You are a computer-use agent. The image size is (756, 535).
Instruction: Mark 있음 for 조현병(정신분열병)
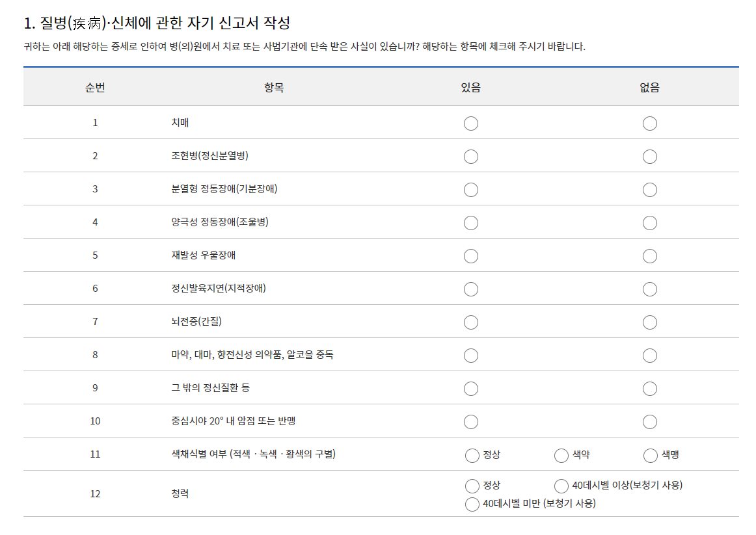tap(471, 156)
